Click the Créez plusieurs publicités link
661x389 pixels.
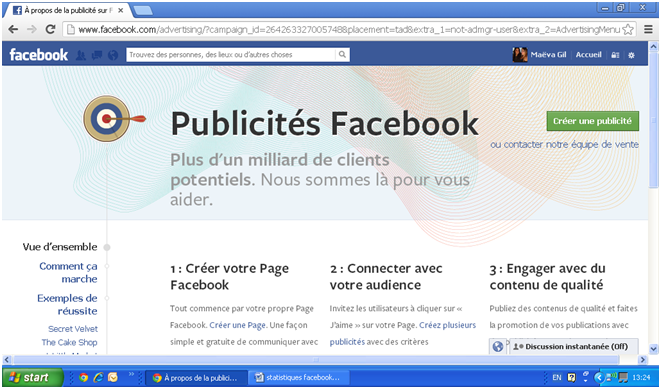[403, 333]
